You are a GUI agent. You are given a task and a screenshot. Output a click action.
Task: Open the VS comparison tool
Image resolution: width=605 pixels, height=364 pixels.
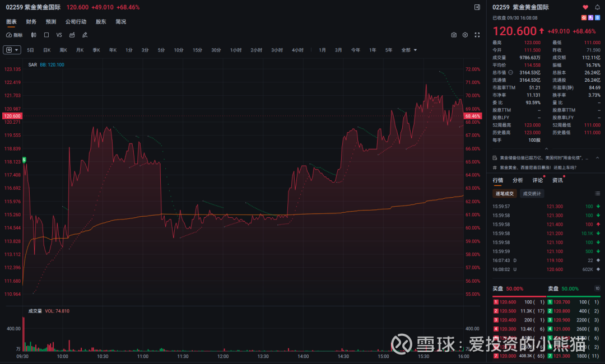[59, 35]
